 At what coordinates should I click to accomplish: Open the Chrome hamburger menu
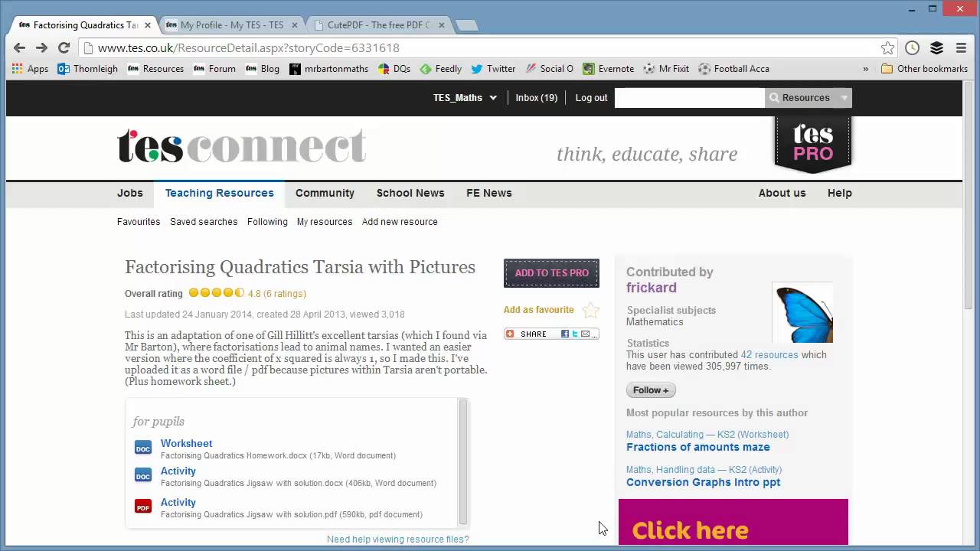(961, 48)
